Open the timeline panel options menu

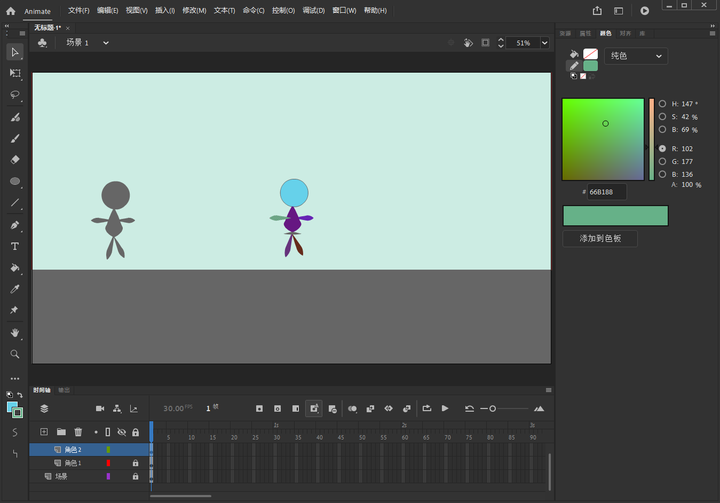pos(548,390)
